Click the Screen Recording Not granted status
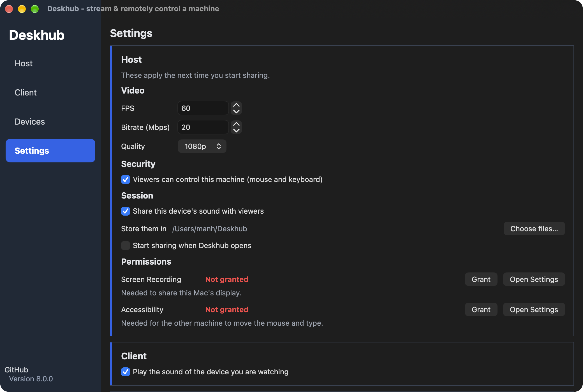 227,279
